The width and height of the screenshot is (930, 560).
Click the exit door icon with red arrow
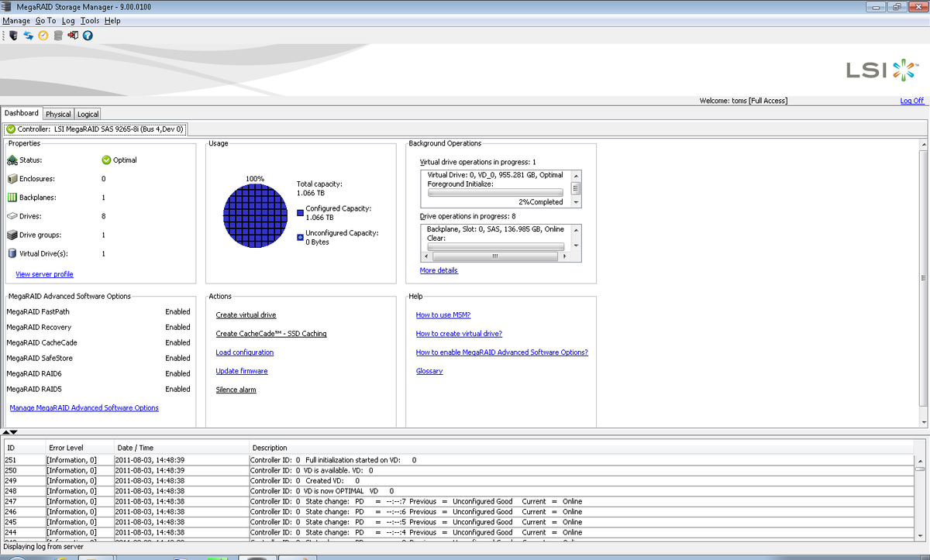[74, 35]
